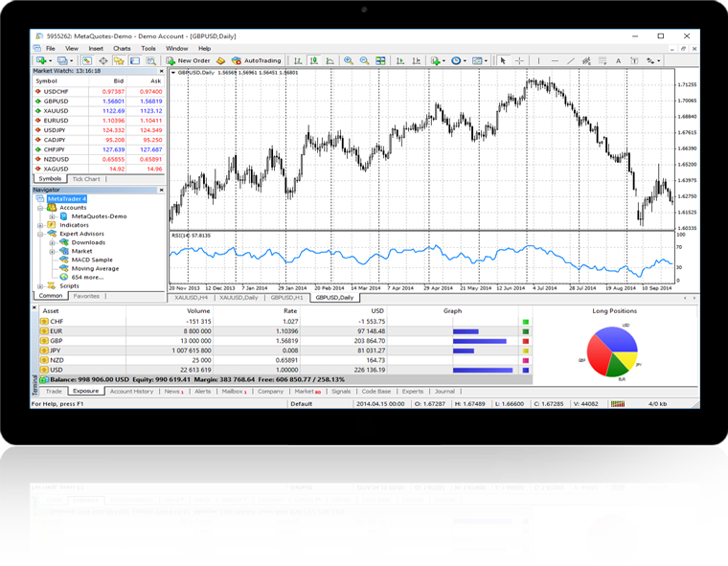728x566 pixels.
Task: Switch to the Account History tab
Action: coord(131,392)
